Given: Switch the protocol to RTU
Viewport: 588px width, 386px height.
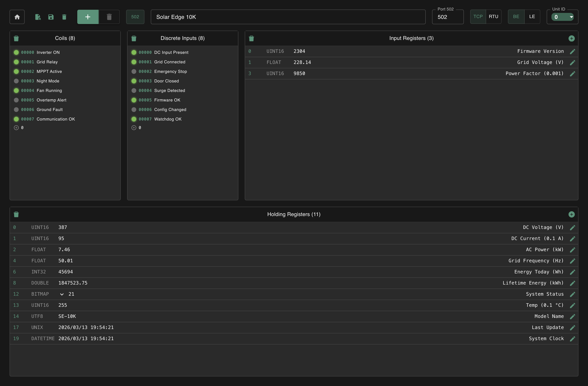Looking at the screenshot, I should pos(493,16).
